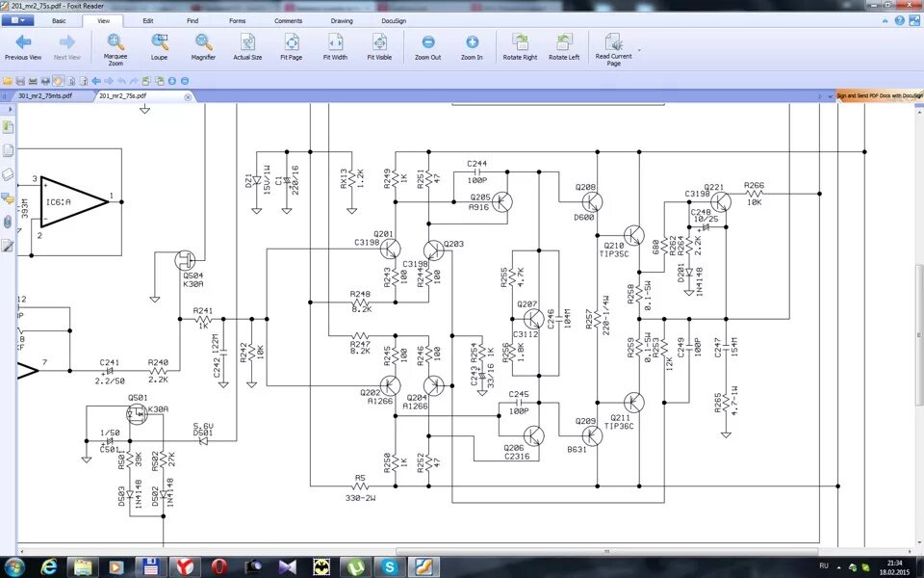Launch Internet Explorer from taskbar
Screen dimensions: 924x578
[49, 566]
